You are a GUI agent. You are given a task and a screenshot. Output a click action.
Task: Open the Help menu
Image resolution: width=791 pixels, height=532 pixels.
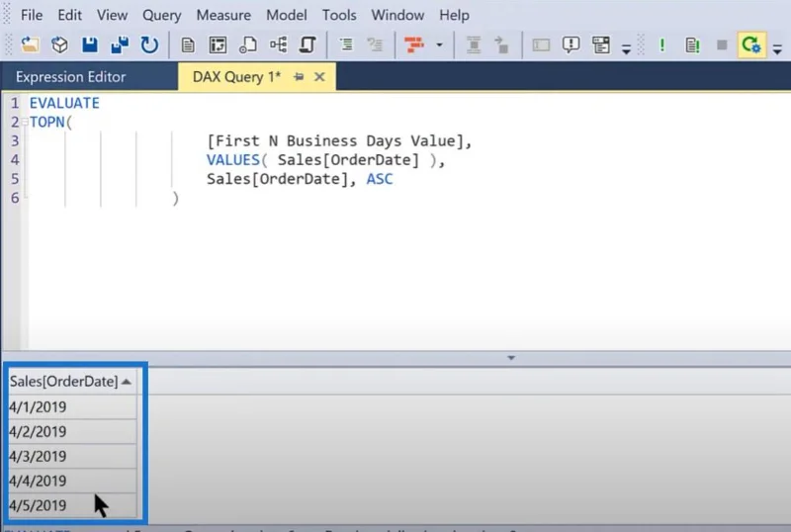454,15
